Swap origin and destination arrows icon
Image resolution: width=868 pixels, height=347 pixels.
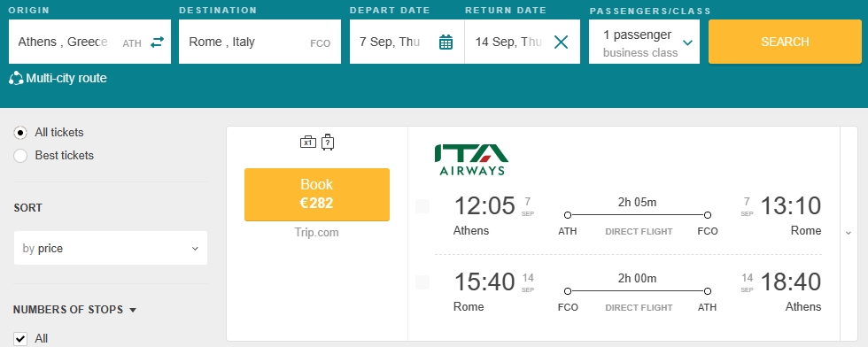coord(158,42)
